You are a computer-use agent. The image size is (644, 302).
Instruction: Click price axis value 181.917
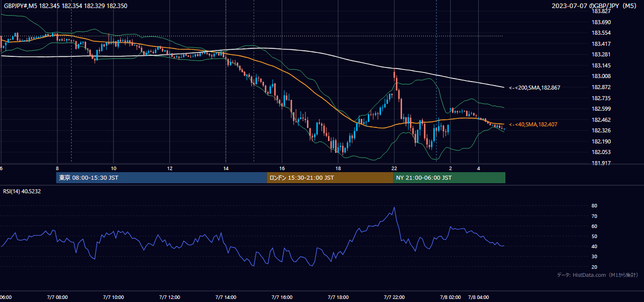click(x=601, y=163)
